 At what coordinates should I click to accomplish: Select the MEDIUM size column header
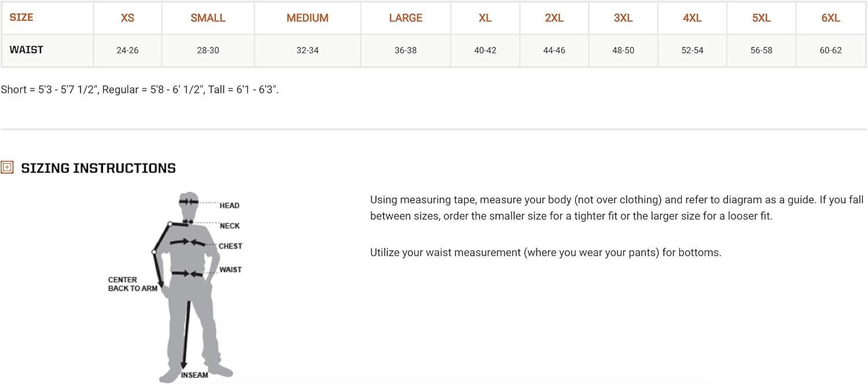[307, 18]
